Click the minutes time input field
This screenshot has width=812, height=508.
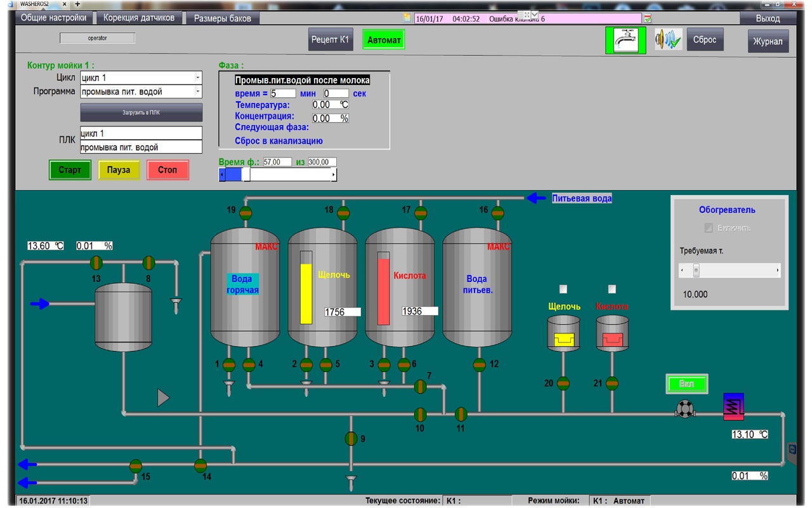click(283, 93)
